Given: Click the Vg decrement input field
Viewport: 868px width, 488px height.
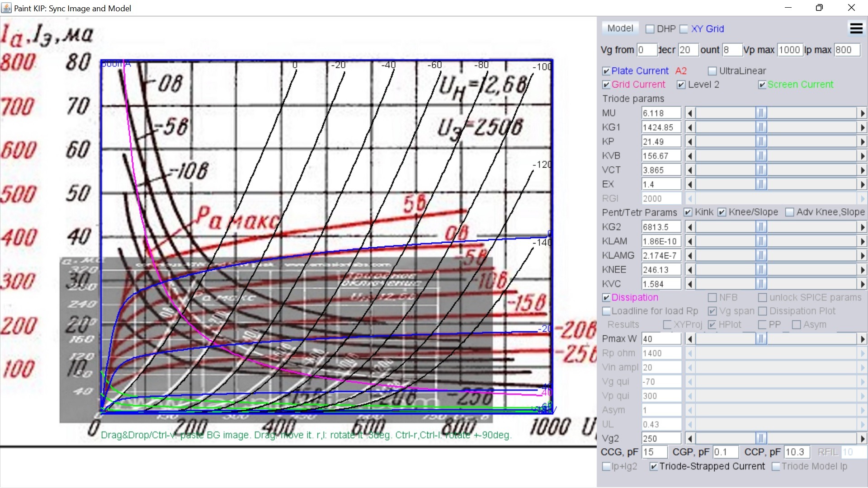Looking at the screenshot, I should (x=688, y=50).
